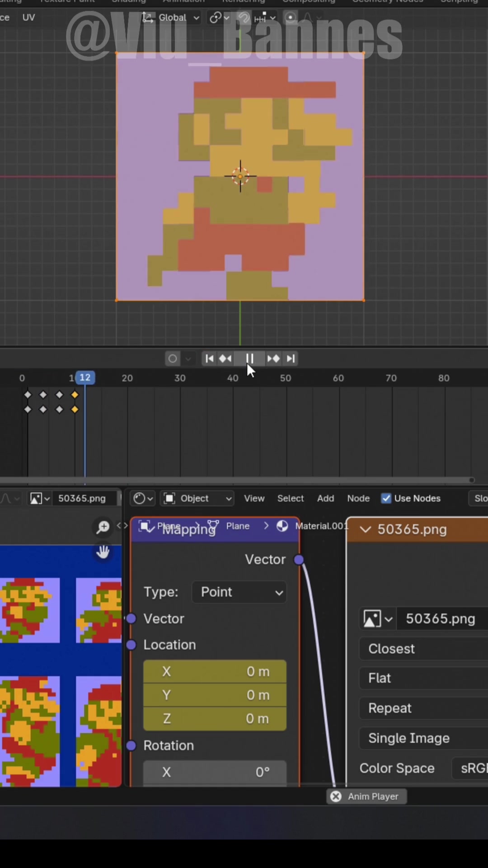
Task: Toggle proportional editing
Action: pyautogui.click(x=291, y=18)
